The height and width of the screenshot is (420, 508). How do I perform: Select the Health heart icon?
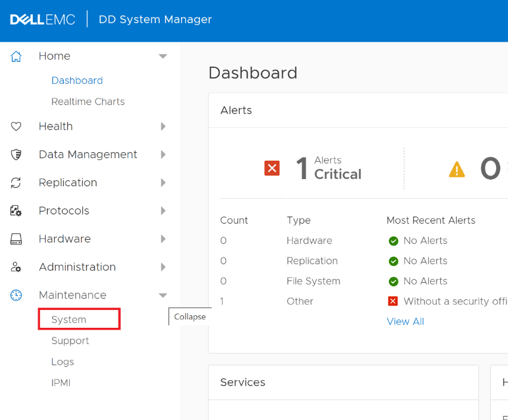15,126
